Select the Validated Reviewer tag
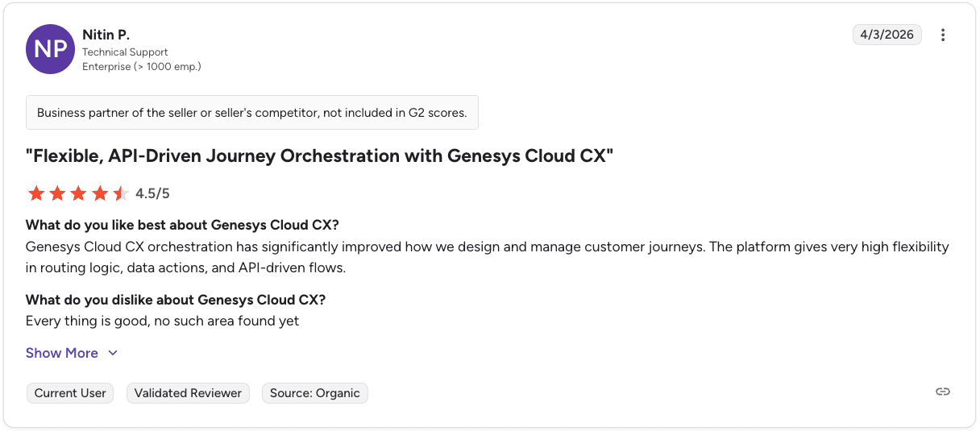The height and width of the screenshot is (431, 980). 188,393
